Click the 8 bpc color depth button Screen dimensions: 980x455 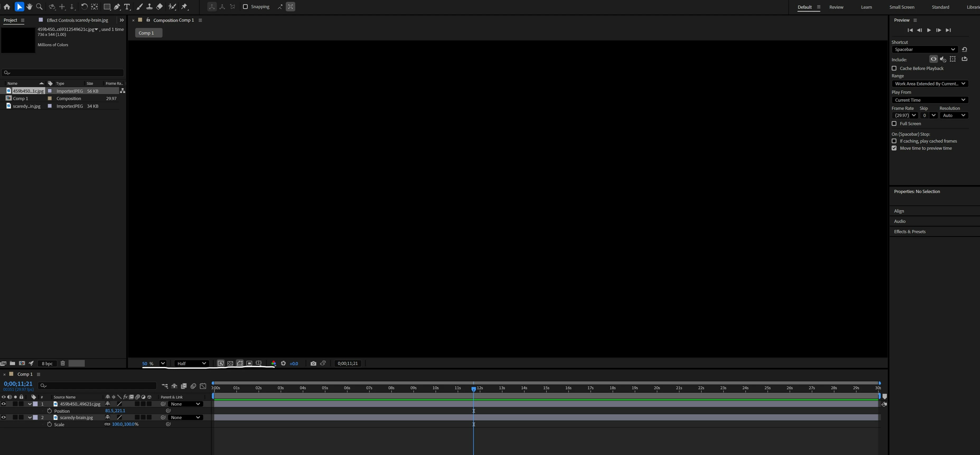47,363
